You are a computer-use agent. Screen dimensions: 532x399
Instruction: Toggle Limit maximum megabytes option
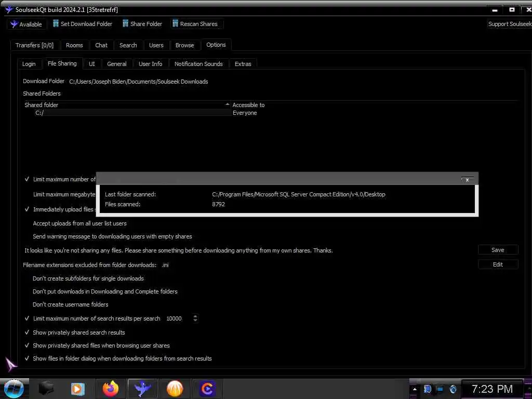coord(64,194)
